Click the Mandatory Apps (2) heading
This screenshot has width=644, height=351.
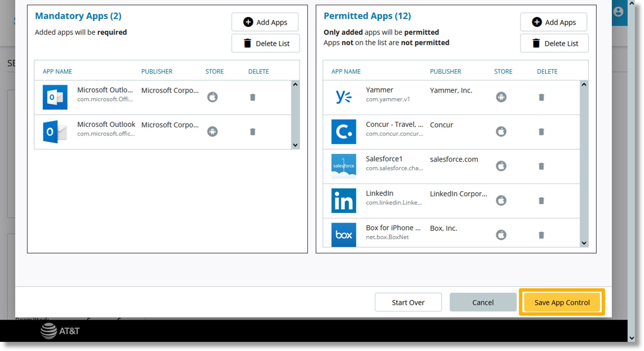pyautogui.click(x=78, y=16)
